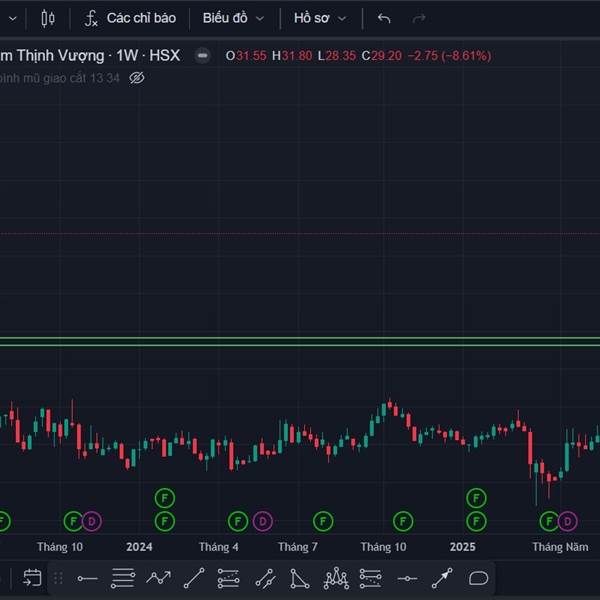This screenshot has width=600, height=600.
Task: Select the arrow drawing tool
Action: (x=442, y=578)
